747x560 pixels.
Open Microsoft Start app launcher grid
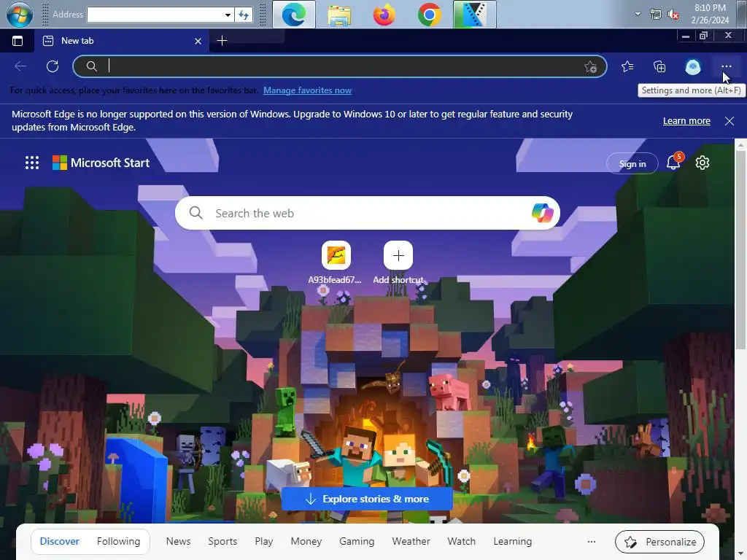[32, 163]
